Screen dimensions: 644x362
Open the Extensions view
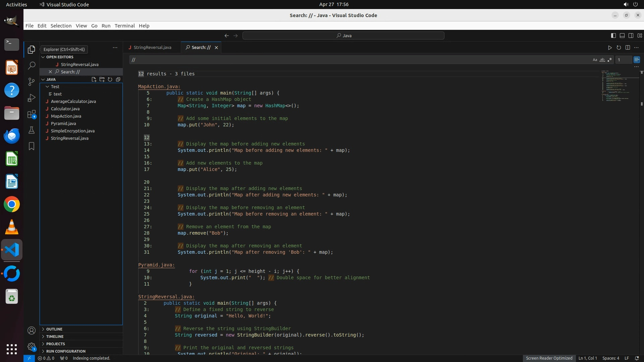coord(32,114)
